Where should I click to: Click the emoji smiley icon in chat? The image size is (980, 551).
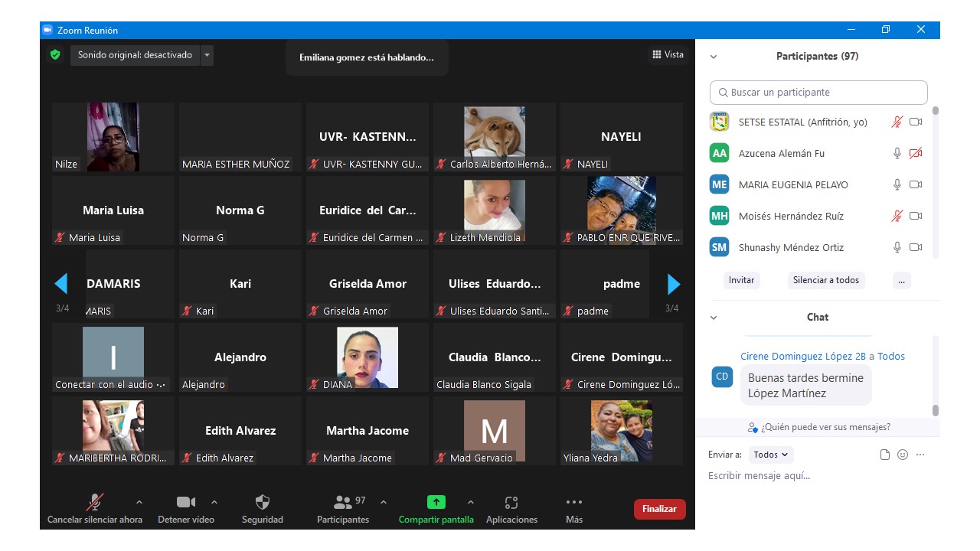[x=903, y=455]
